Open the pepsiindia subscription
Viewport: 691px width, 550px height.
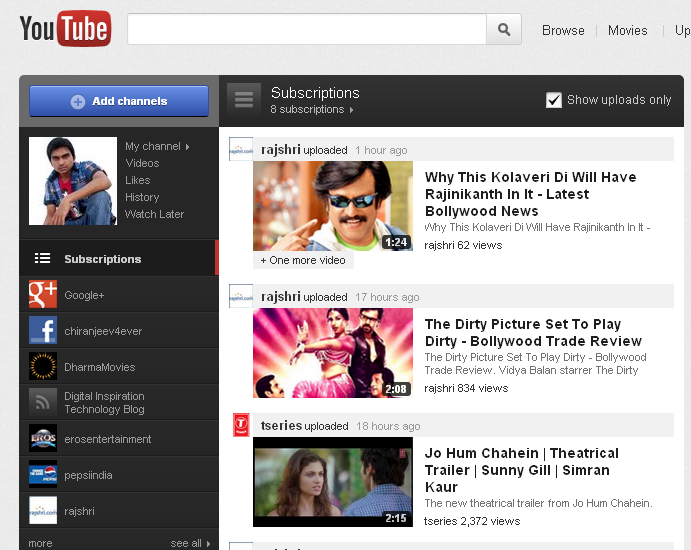(x=88, y=475)
